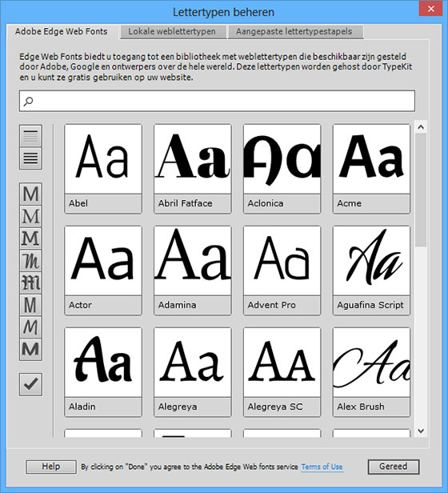Show only selected fonts with checkmark filter
Viewport: 448px width, 493px height.
(x=30, y=384)
